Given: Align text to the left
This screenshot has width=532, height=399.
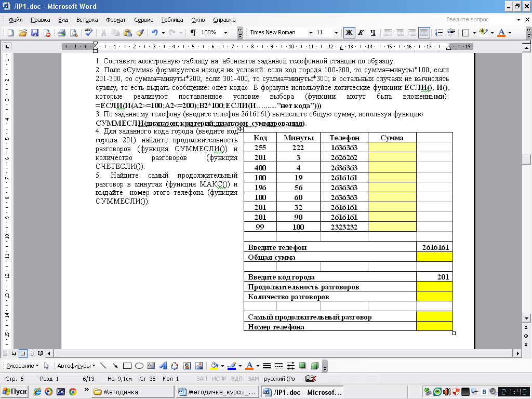Looking at the screenshot, I should point(388,33).
